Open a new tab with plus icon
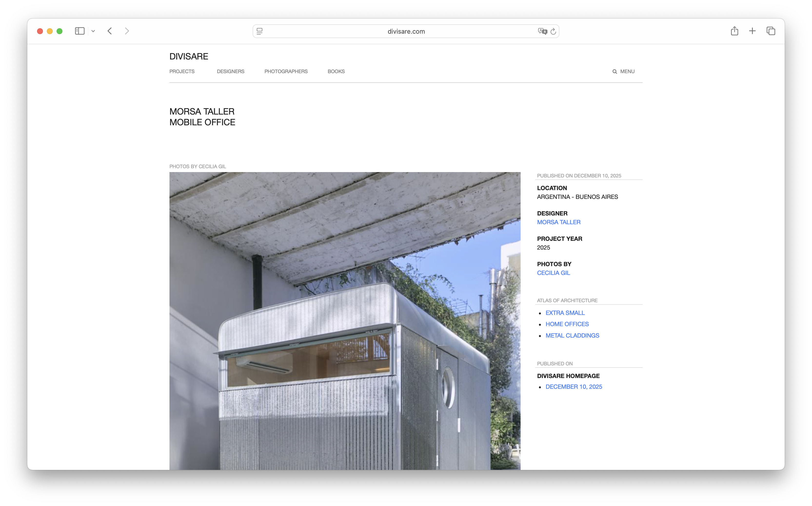Image resolution: width=812 pixels, height=506 pixels. [752, 31]
